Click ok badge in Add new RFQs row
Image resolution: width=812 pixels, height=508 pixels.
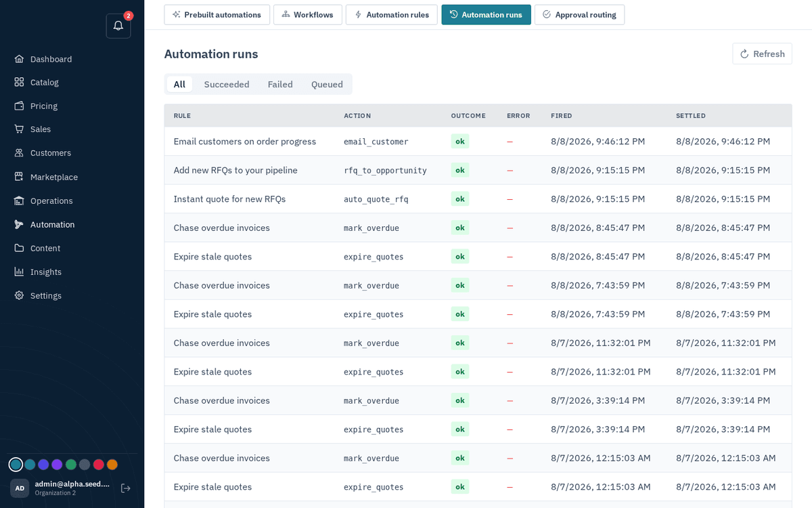460,170
